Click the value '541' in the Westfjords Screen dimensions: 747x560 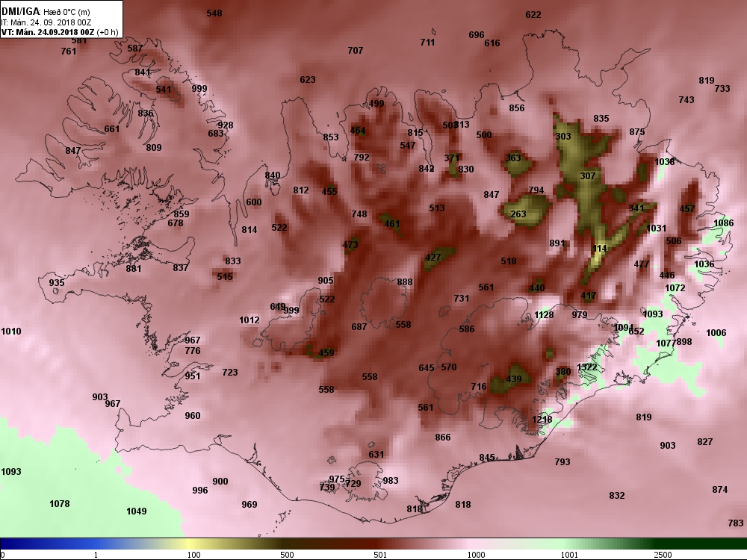pyautogui.click(x=164, y=90)
